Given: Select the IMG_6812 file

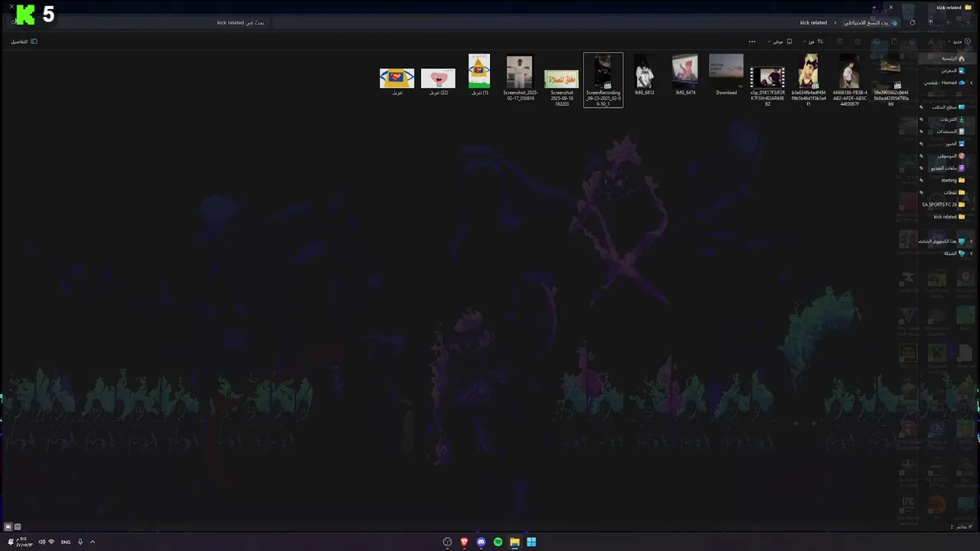Looking at the screenshot, I should 644,75.
